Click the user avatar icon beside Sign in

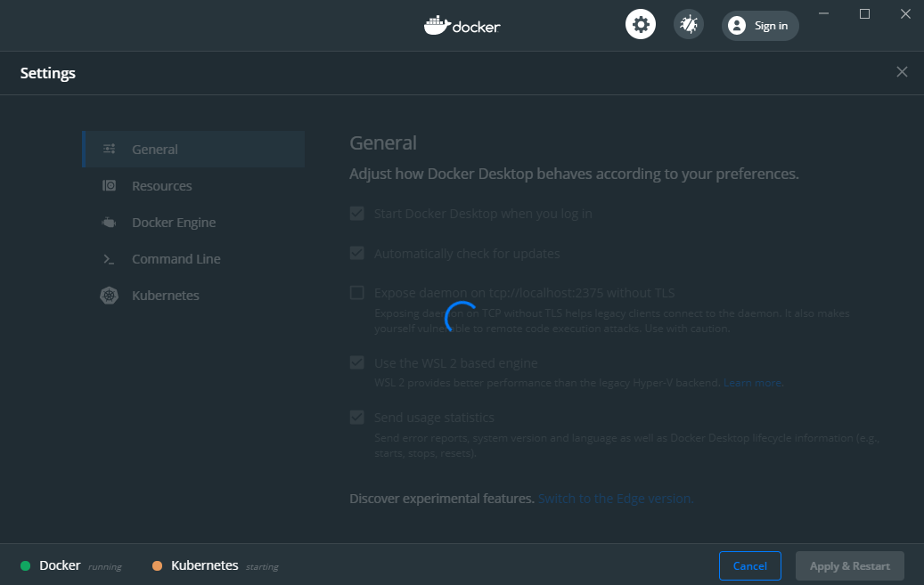click(737, 25)
